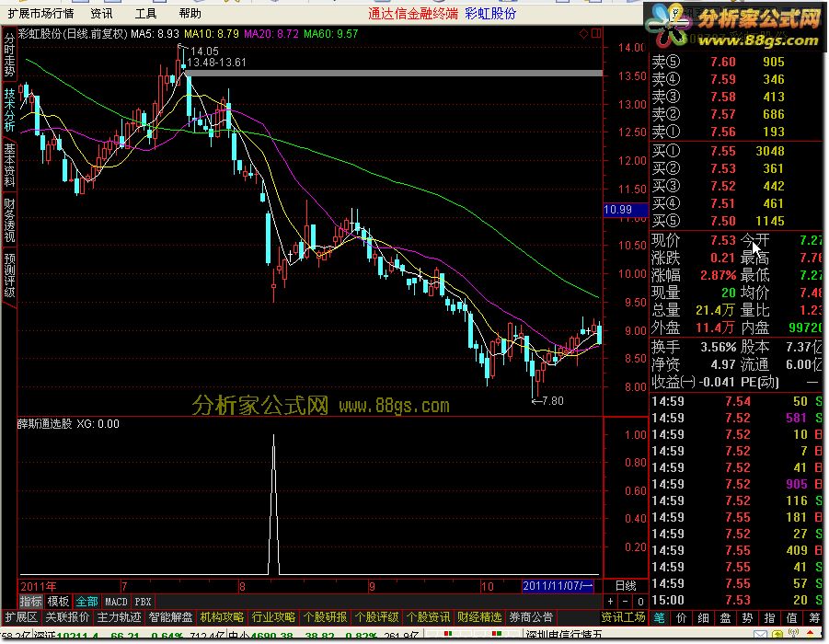Viewport: 829px width, 644px height.
Task: Click the 14.05 high price label
Action: click(x=204, y=52)
